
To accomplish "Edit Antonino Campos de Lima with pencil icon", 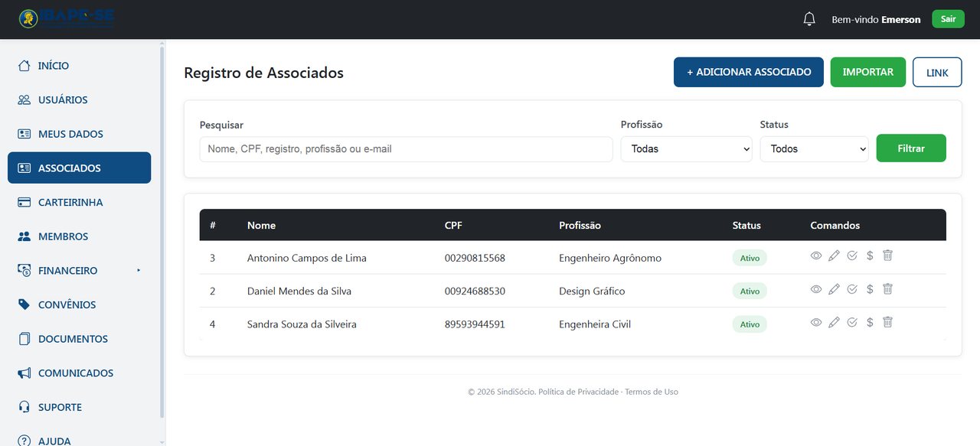I will click(x=834, y=256).
